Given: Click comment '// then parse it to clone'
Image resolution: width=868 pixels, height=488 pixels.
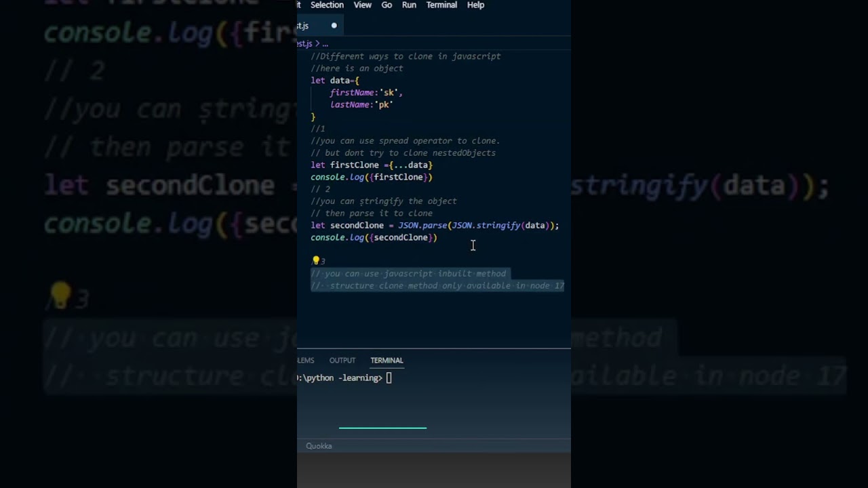Looking at the screenshot, I should pos(372,213).
